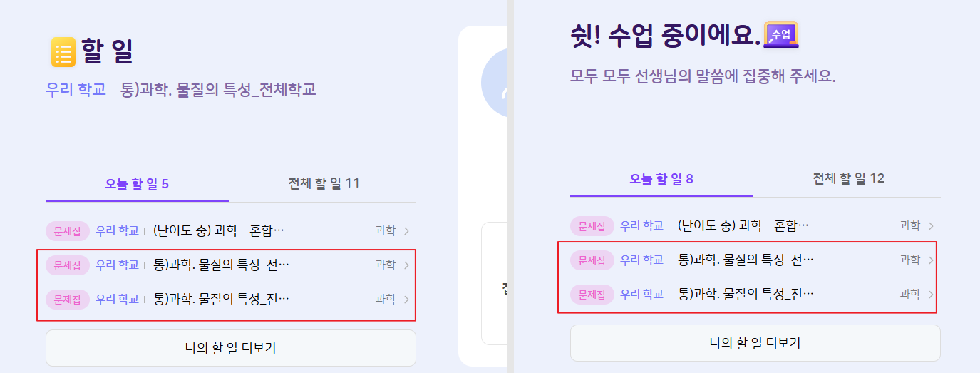980x373 pixels.
Task: Open (난이도 중) 과학 - 혼합 item under 오늘 할 일 5
Action: tap(218, 230)
